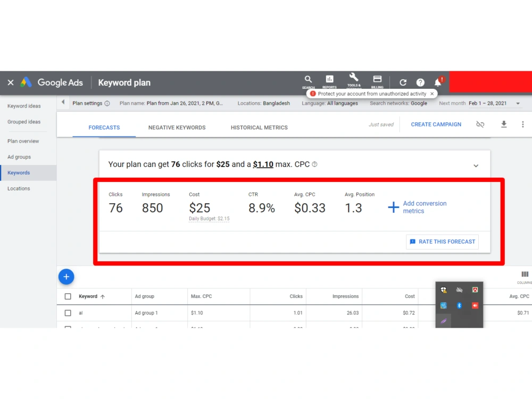Viewport: 532px width, 399px height.
Task: Click the red Adobe tray icon
Action: click(x=475, y=290)
